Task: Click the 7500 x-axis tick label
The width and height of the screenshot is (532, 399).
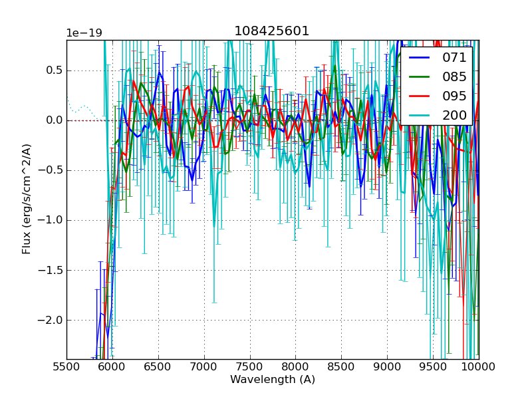Action: tap(250, 366)
